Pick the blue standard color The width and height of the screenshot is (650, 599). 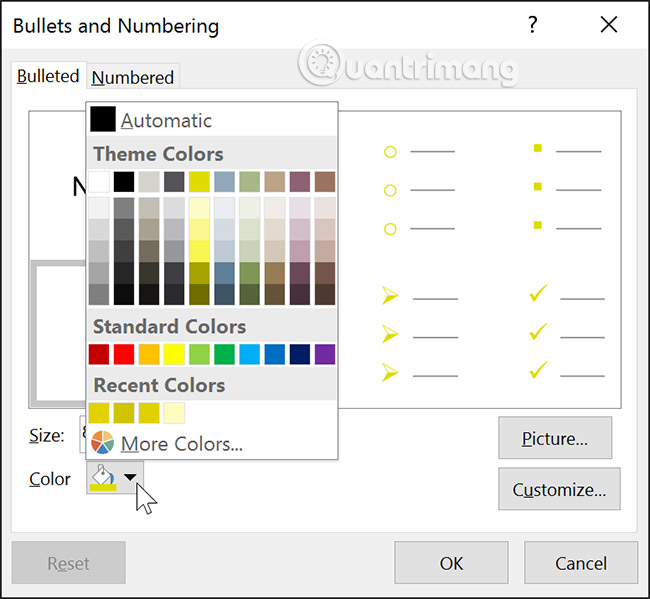[x=275, y=354]
